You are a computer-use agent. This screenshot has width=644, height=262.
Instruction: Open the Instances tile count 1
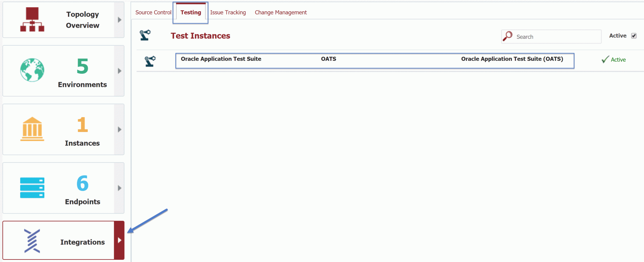[83, 124]
